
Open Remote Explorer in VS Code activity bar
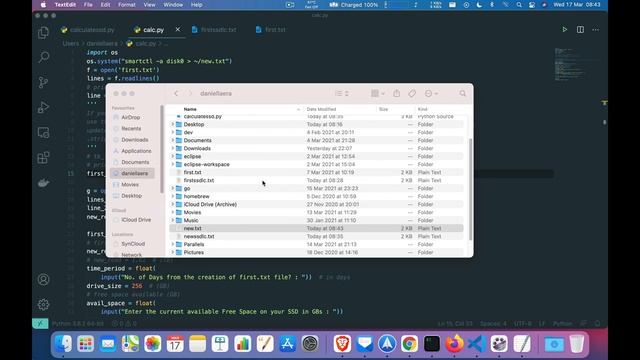coord(43,133)
